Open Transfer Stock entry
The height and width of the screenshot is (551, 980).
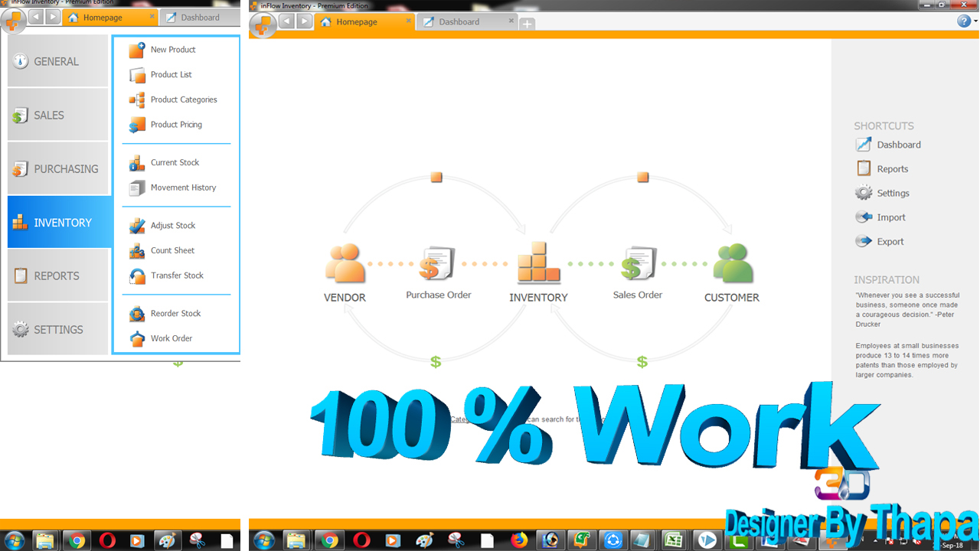tap(166, 275)
